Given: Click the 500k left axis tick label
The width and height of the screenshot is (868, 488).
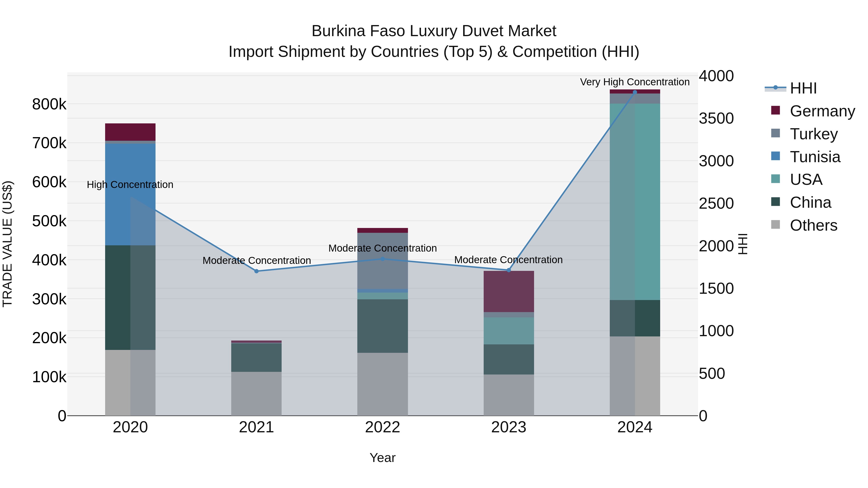Looking at the screenshot, I should click(x=49, y=221).
